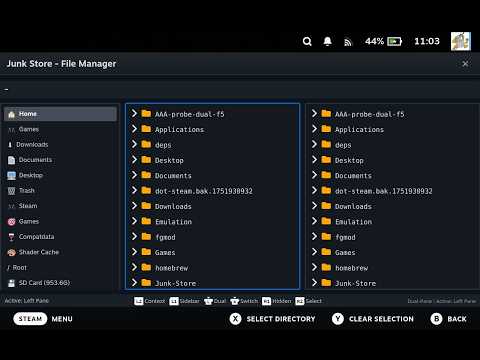
Task: Click AAA-probe-dual-f5 name in right pane
Action: coord(369,114)
